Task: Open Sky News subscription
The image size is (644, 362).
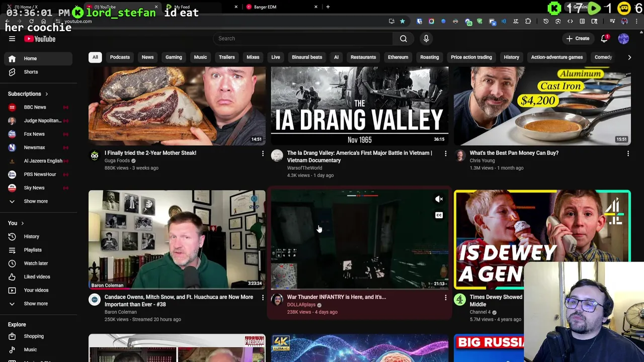Action: tap(38, 188)
